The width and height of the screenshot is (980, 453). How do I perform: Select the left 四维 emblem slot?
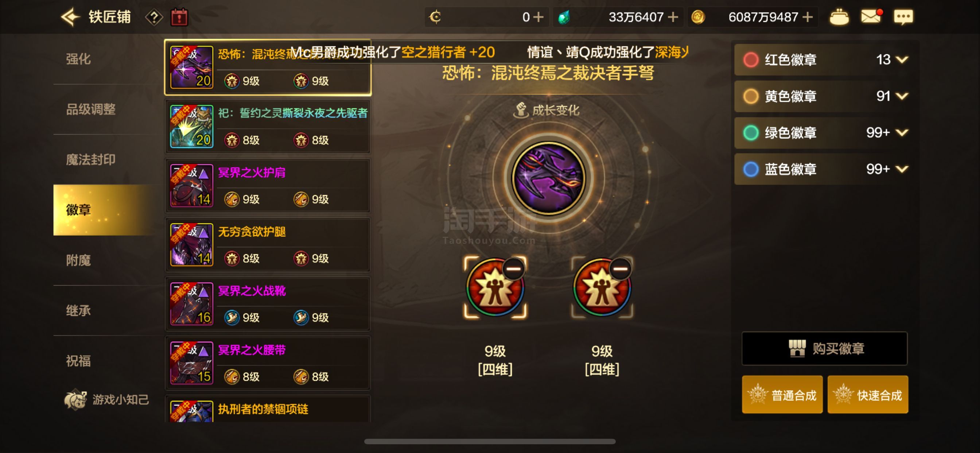coord(495,287)
